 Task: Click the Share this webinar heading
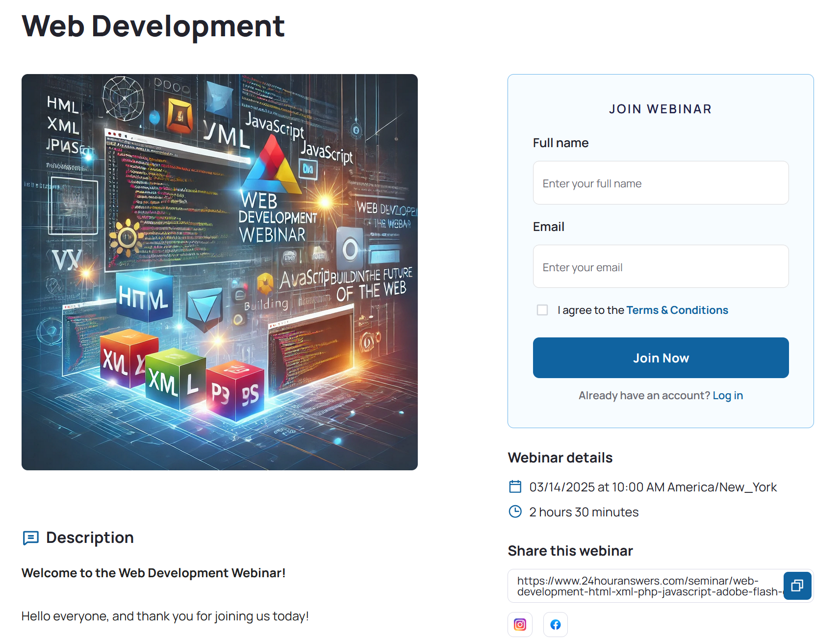pos(570,551)
